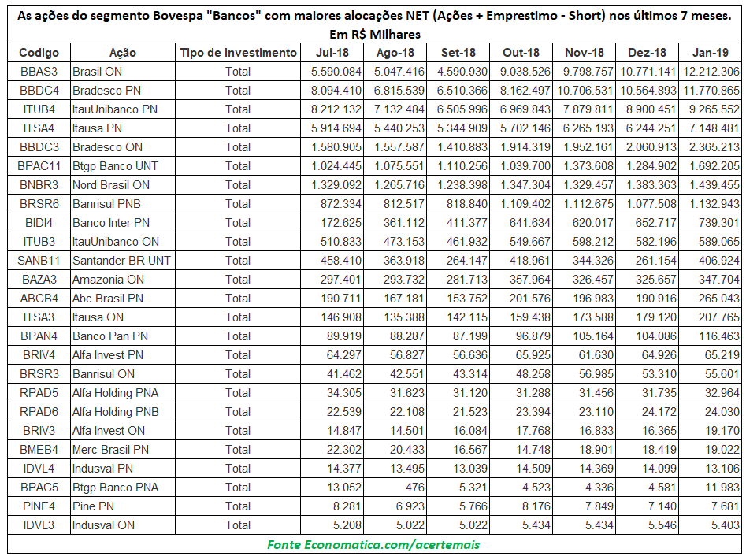Click the BBDC4 code cell

pos(39,91)
